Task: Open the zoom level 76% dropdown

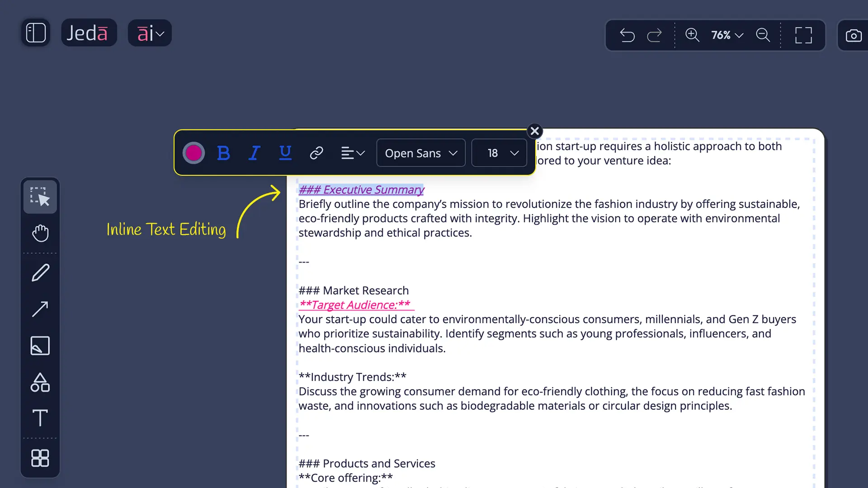Action: click(x=726, y=35)
